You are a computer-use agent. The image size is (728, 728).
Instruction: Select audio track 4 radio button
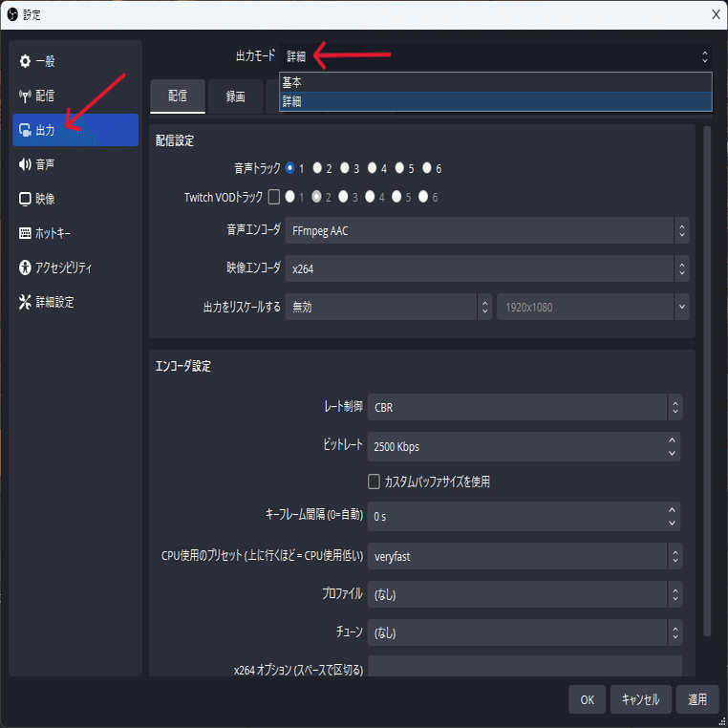click(x=373, y=167)
